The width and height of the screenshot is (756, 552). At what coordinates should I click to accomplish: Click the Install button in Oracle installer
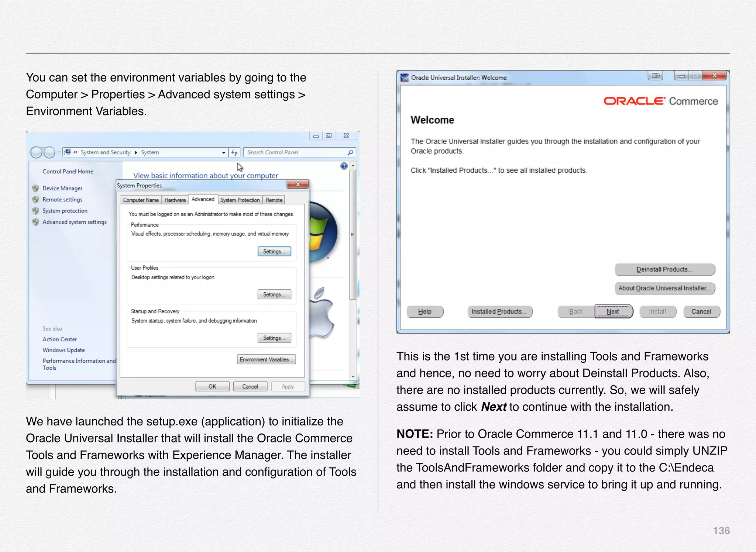click(x=657, y=312)
